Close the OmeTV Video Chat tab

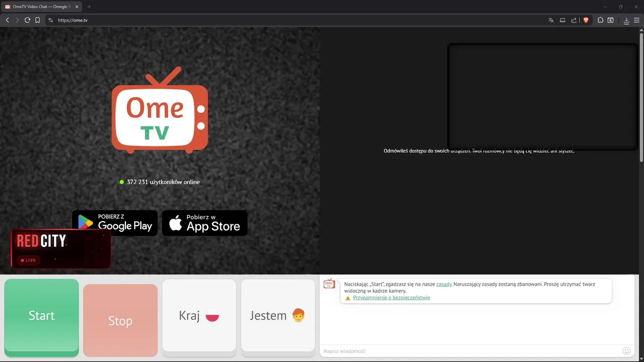click(x=77, y=7)
